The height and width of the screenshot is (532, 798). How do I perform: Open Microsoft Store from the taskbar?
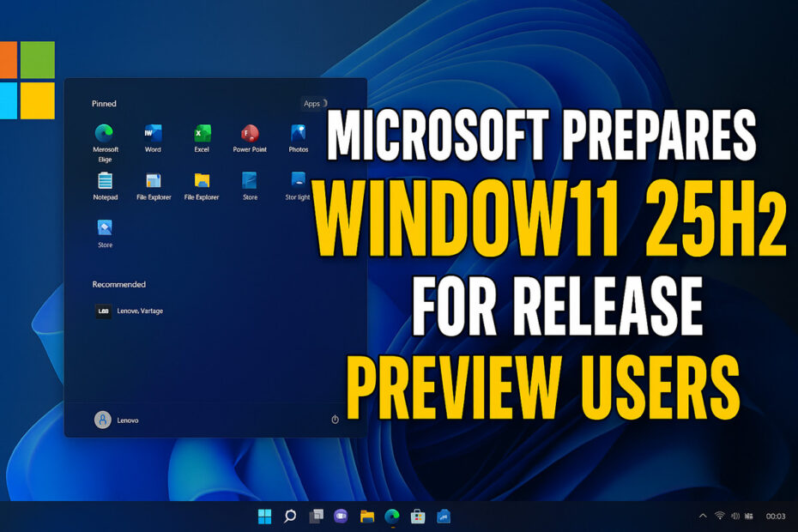click(418, 517)
